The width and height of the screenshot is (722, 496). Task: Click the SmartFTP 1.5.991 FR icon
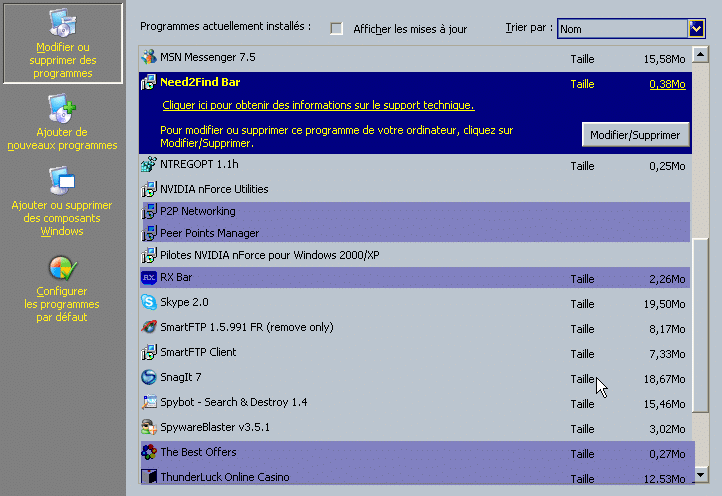pos(149,327)
